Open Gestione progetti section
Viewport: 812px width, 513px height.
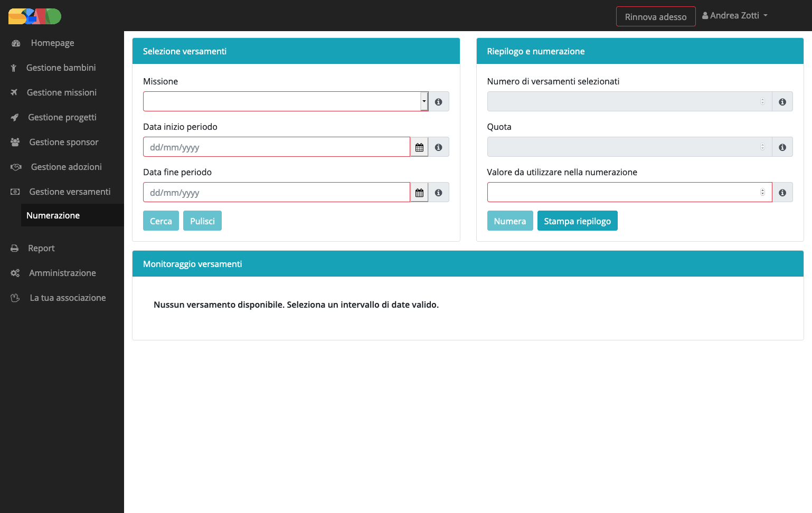(62, 117)
